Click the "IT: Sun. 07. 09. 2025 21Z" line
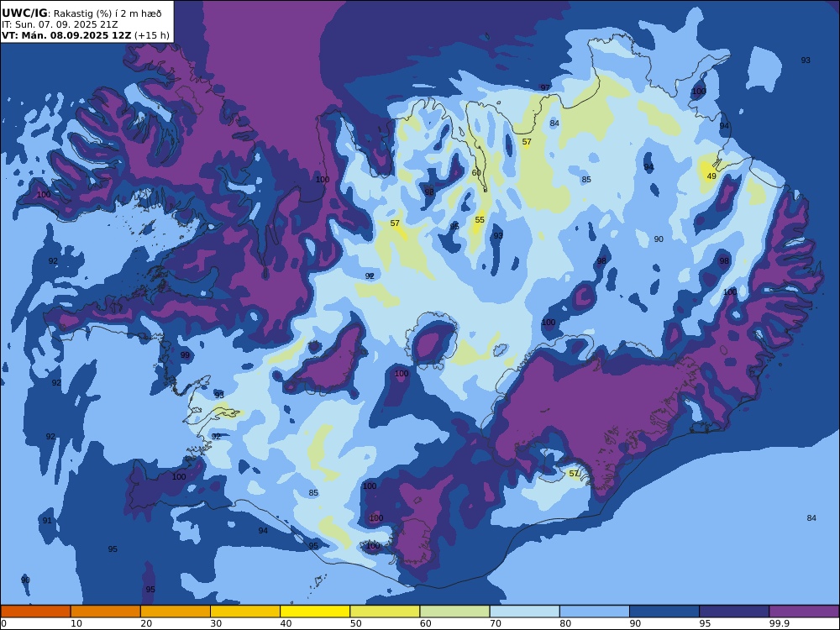The height and width of the screenshot is (630, 840). [60, 24]
